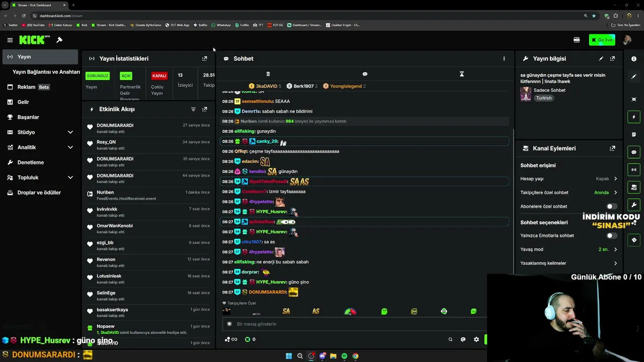Click the screen capture icon in right sidebar
644x362 pixels.
(x=634, y=100)
